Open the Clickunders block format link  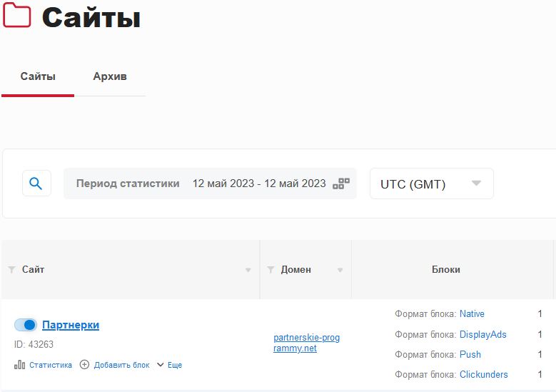pos(483,374)
